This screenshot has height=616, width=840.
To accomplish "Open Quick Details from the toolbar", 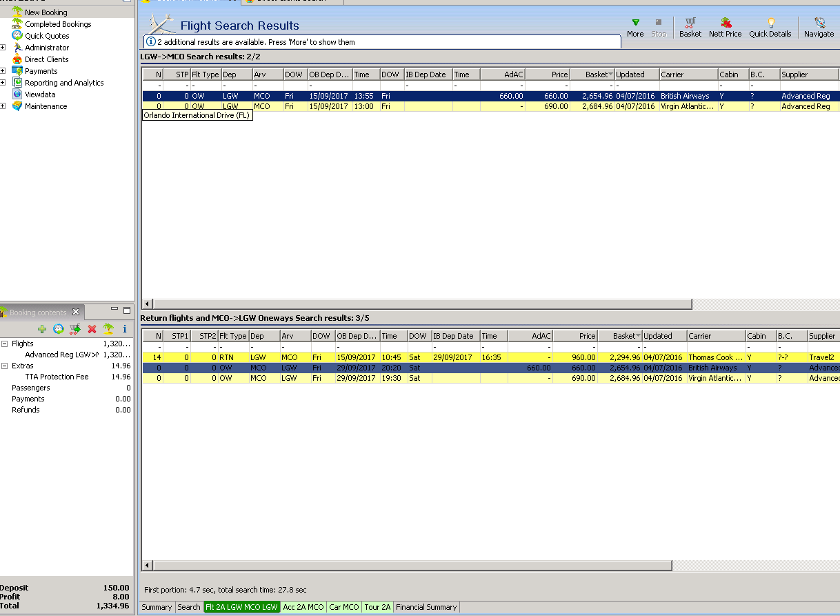I will (770, 28).
